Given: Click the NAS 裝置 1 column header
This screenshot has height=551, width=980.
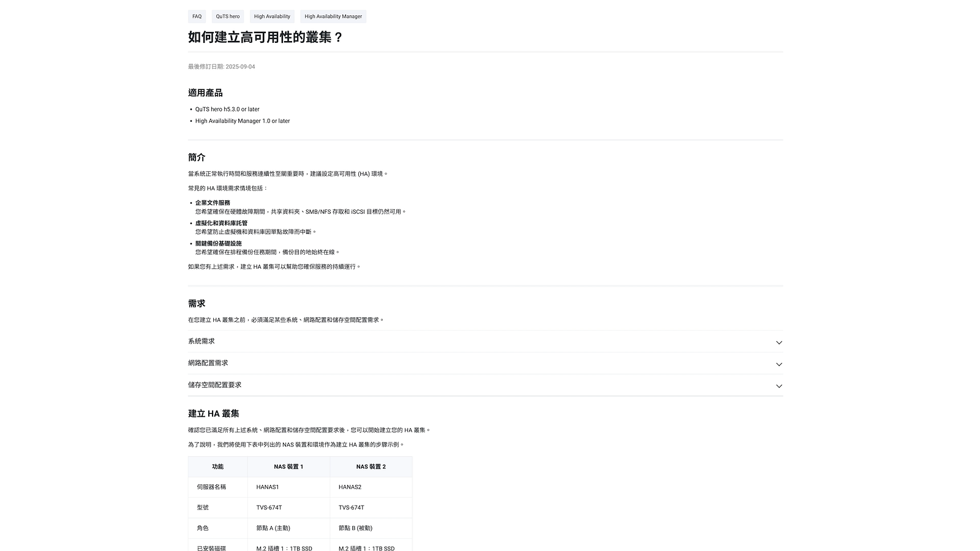Looking at the screenshot, I should [x=288, y=467].
